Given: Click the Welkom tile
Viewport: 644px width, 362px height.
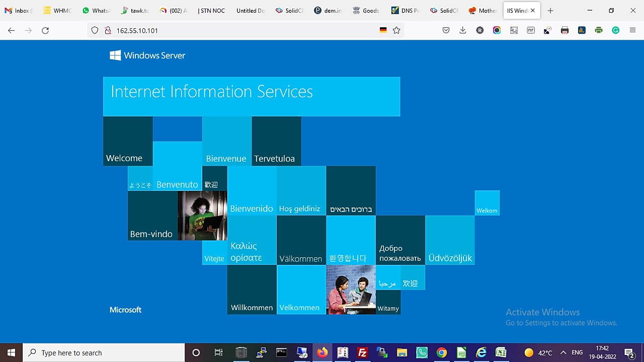Looking at the screenshot, I should pos(487,203).
